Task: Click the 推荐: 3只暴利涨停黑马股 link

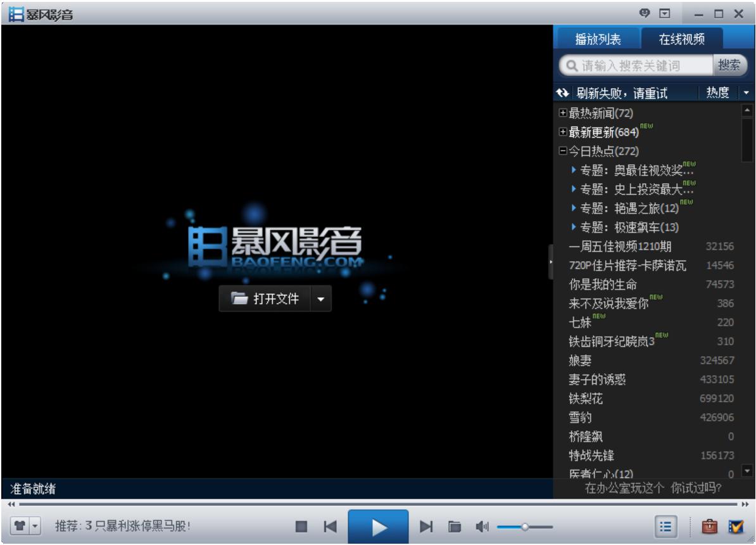Action: (122, 526)
